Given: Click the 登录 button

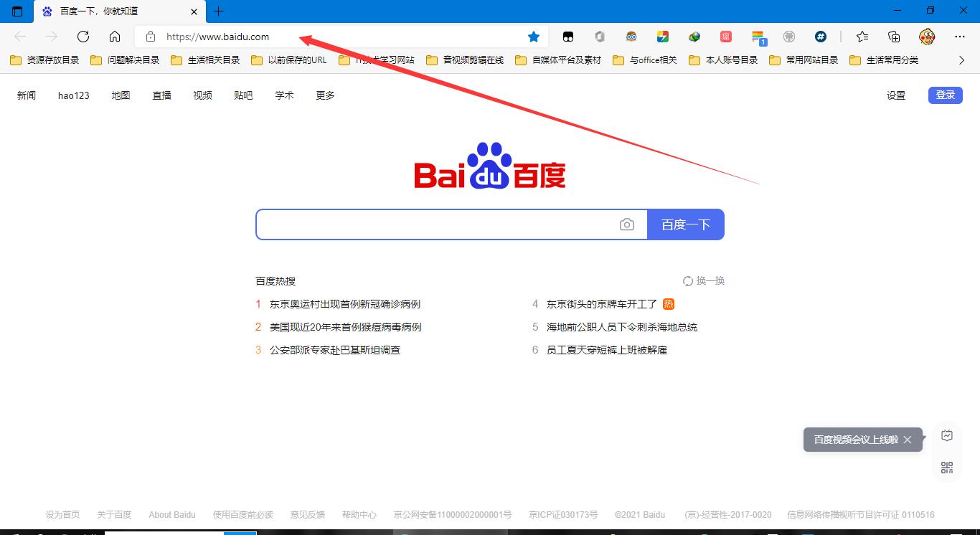Looking at the screenshot, I should tap(945, 95).
